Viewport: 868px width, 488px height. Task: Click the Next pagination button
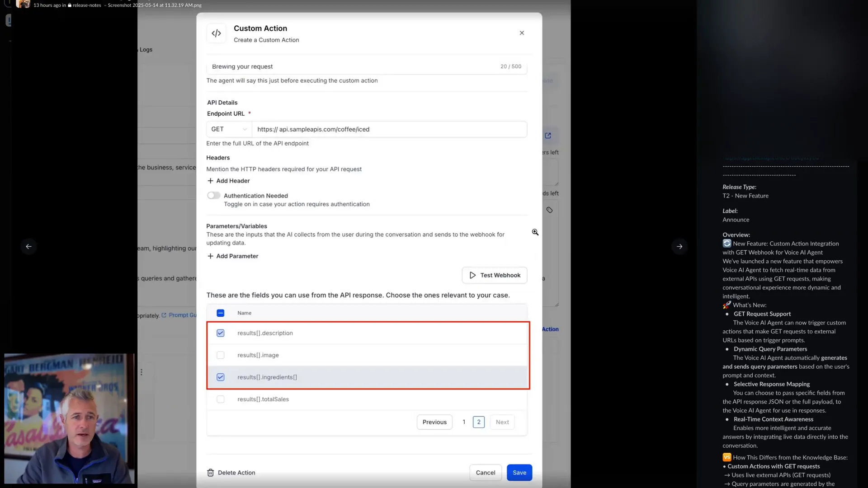[x=502, y=422]
